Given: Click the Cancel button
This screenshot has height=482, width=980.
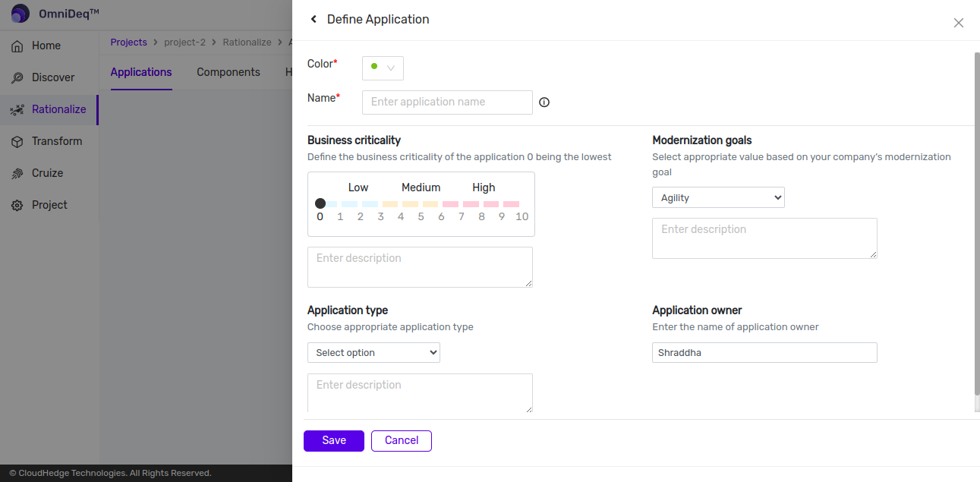Looking at the screenshot, I should click(402, 441).
